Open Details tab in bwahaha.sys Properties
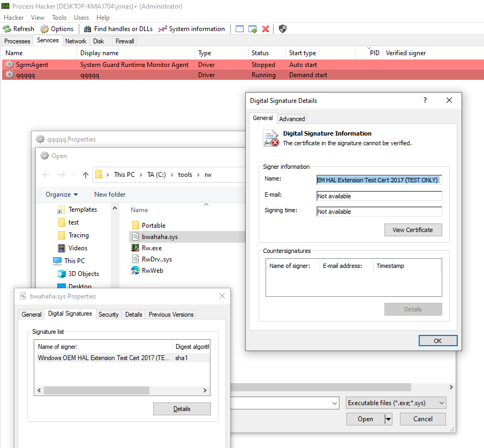 pos(134,315)
